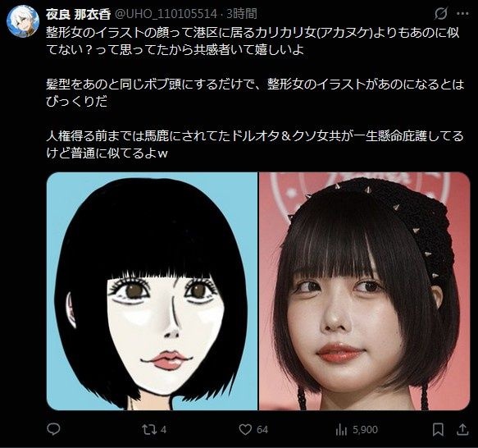
Task: Open the reply comment icon
Action: [x=53, y=430]
